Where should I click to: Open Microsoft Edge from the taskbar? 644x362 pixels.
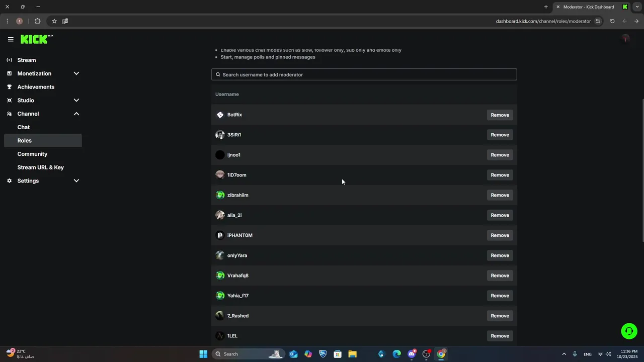[396, 354]
